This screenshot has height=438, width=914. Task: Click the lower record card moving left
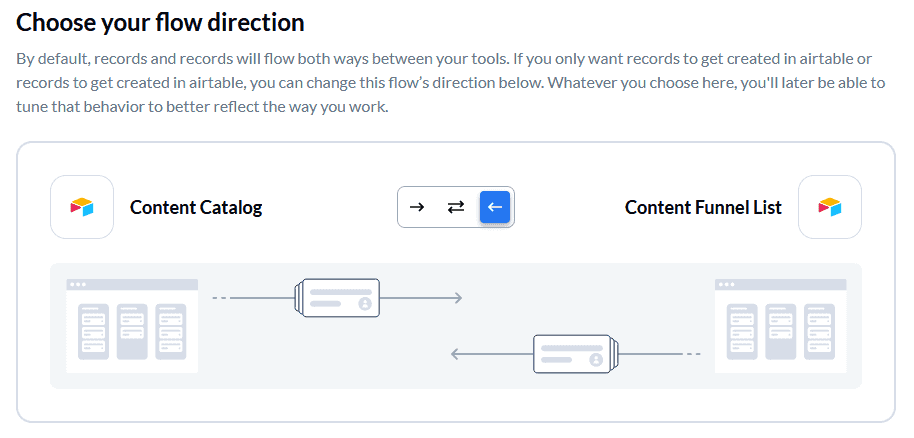576,354
